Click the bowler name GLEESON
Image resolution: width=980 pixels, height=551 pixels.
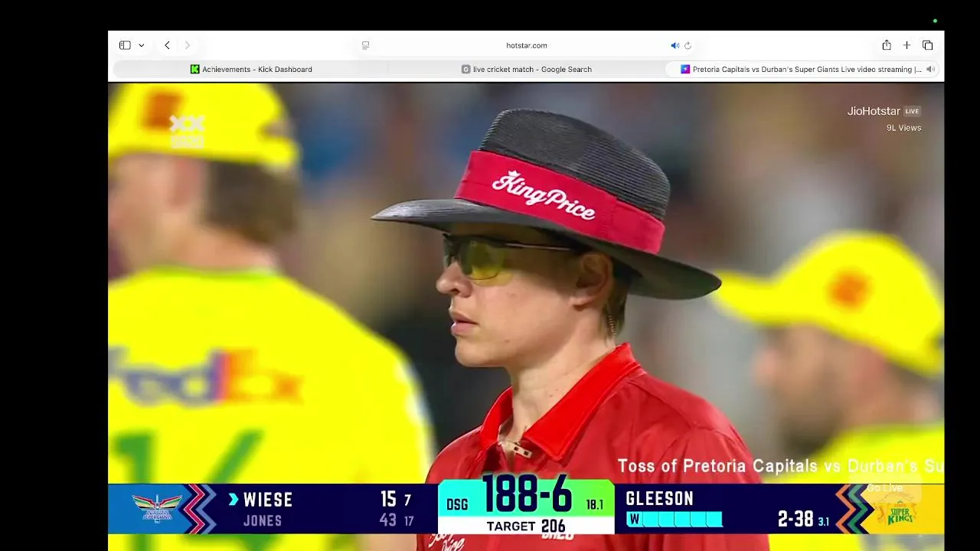pos(659,499)
